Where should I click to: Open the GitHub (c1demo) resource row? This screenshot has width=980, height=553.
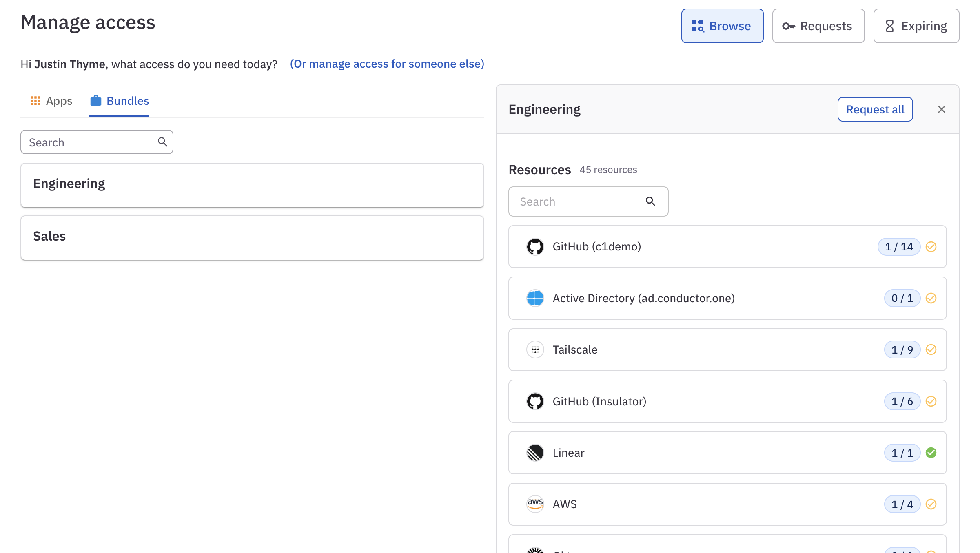tap(727, 247)
